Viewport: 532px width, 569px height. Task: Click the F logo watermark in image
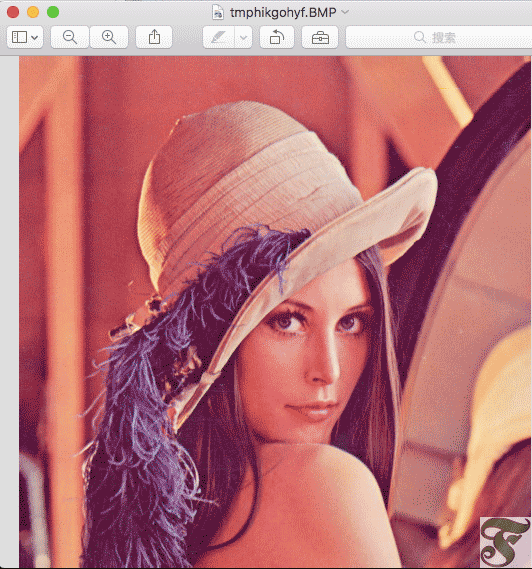pos(505,543)
